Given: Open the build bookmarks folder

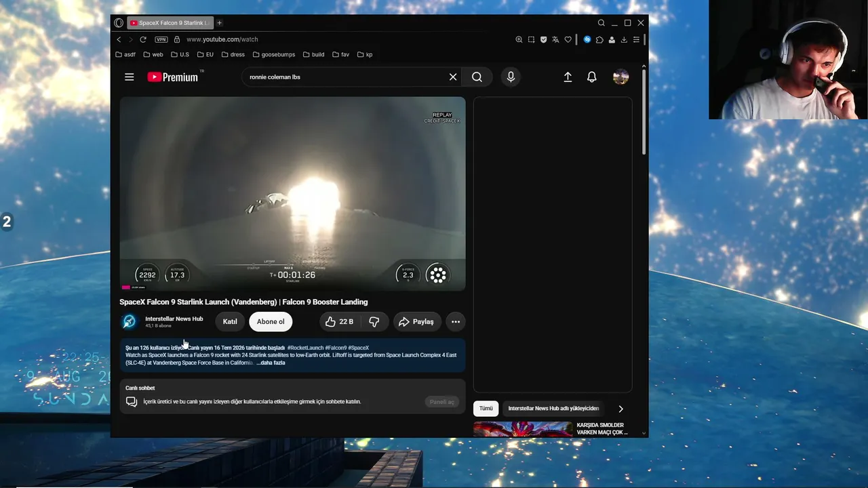Looking at the screenshot, I should pos(313,54).
